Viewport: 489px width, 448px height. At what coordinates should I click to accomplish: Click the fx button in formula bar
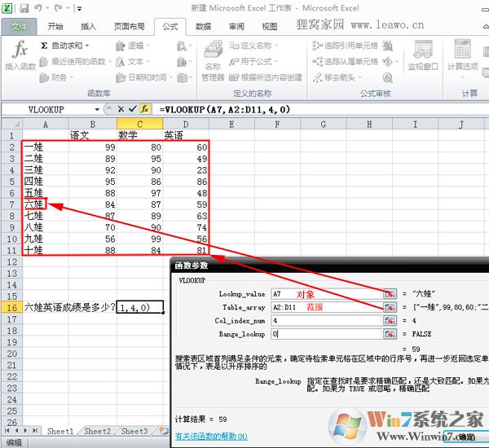145,108
